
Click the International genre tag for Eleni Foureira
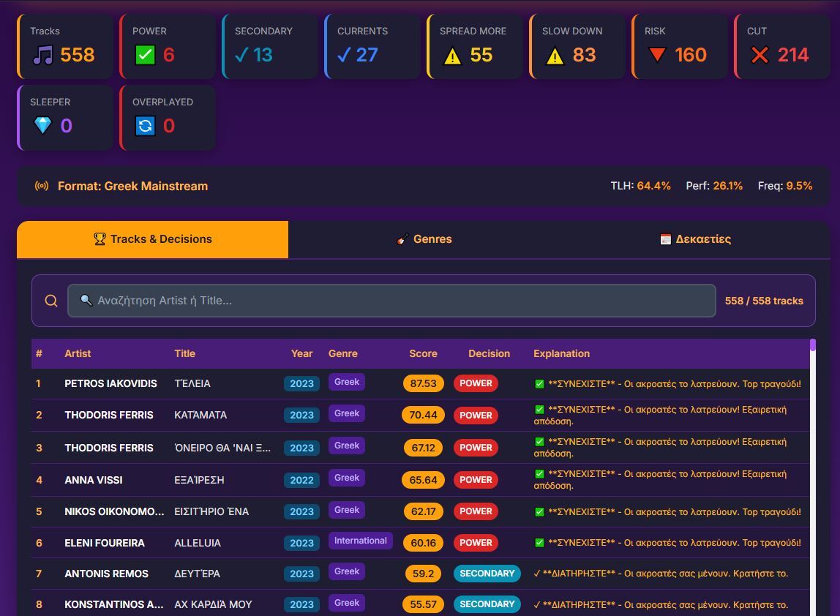[360, 541]
